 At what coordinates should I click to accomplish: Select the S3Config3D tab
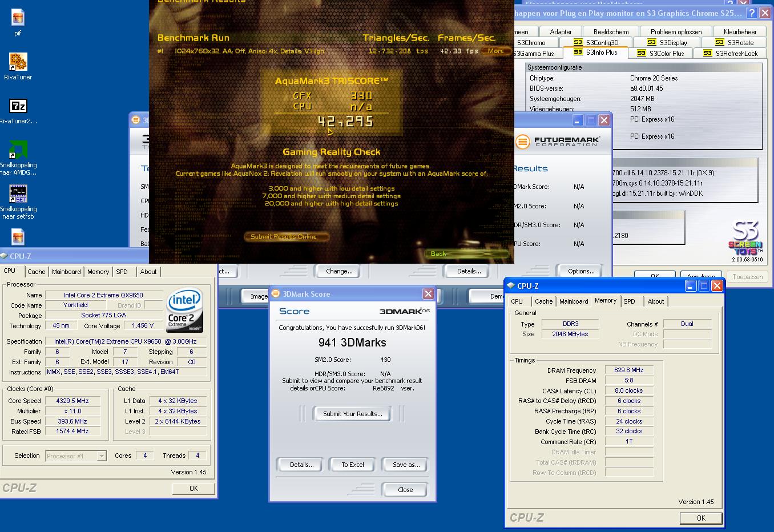(x=596, y=43)
